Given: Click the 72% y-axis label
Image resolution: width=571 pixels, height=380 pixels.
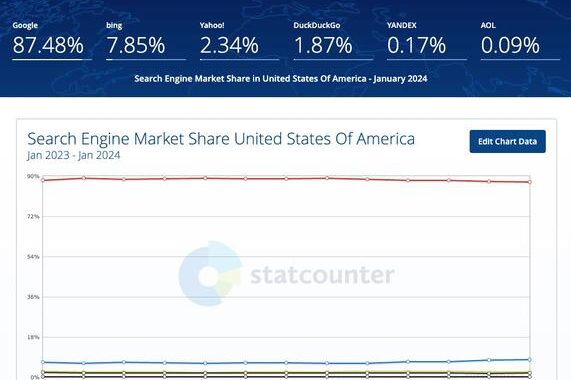Looking at the screenshot, I should pos(33,217).
